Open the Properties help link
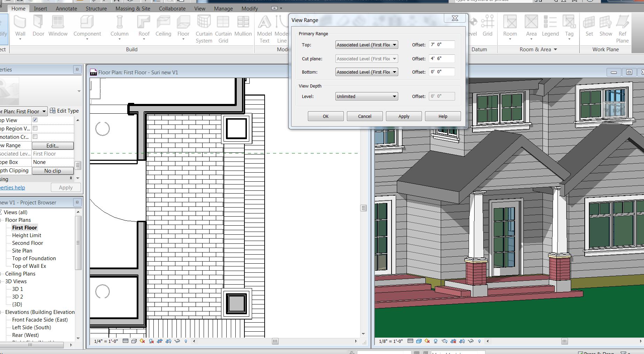Screen dimensions: 644x354 pyautogui.click(x=13, y=188)
